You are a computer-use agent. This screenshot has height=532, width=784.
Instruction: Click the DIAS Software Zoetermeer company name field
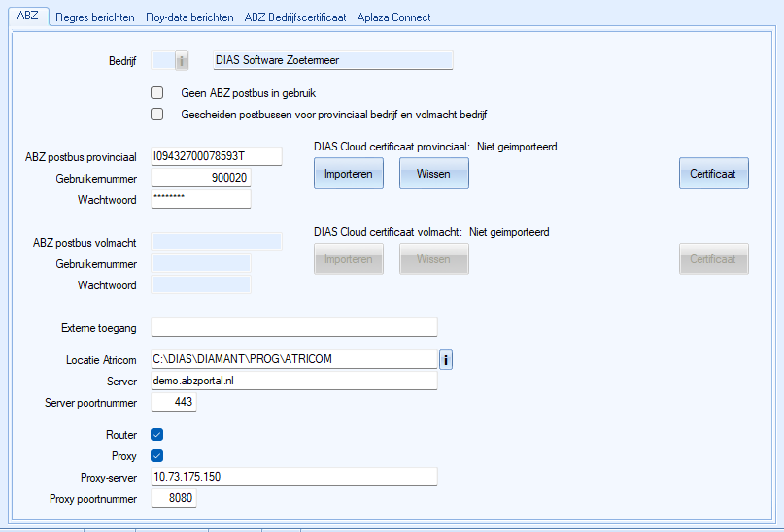coord(333,60)
